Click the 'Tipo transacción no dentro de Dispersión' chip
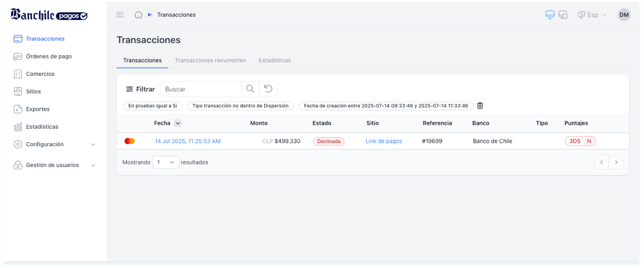The height and width of the screenshot is (268, 644). tap(240, 106)
